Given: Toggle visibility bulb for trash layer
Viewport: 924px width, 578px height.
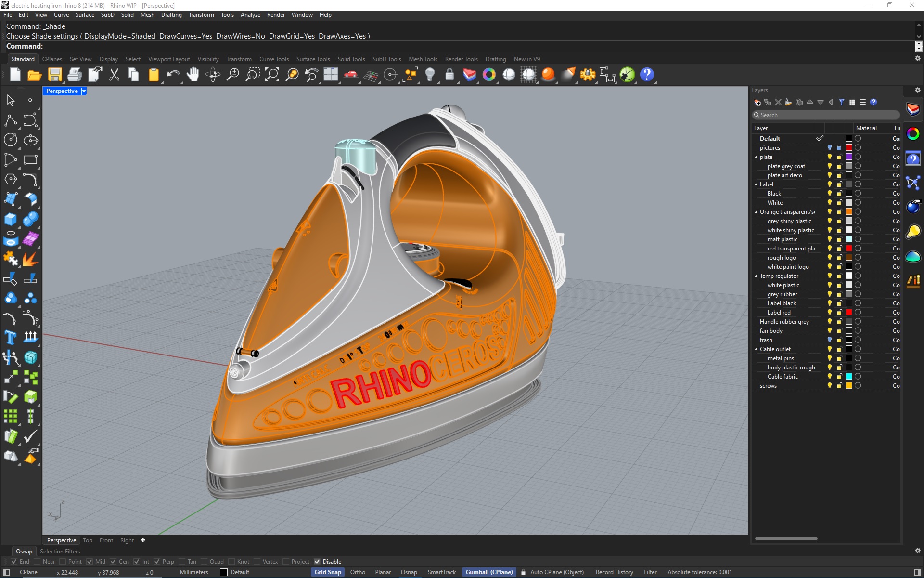Looking at the screenshot, I should pos(829,340).
